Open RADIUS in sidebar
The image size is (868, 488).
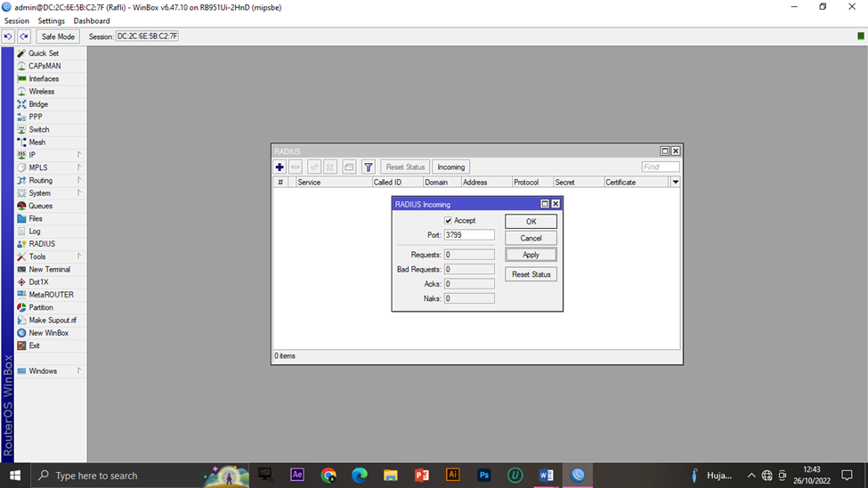click(x=50, y=244)
